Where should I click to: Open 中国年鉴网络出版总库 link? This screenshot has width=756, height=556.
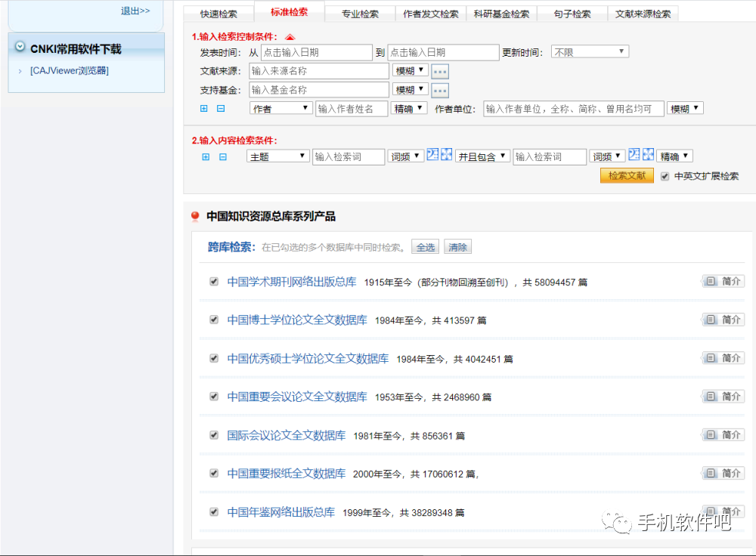click(281, 512)
